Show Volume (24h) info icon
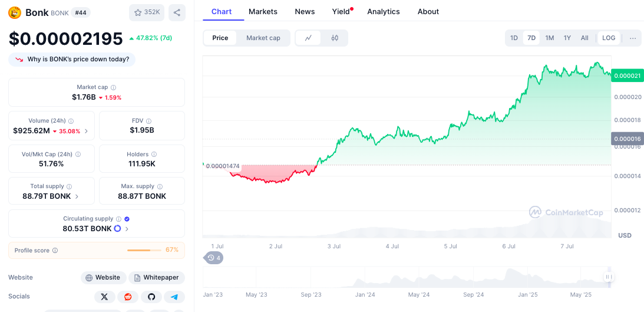The width and height of the screenshot is (644, 312). (x=71, y=121)
